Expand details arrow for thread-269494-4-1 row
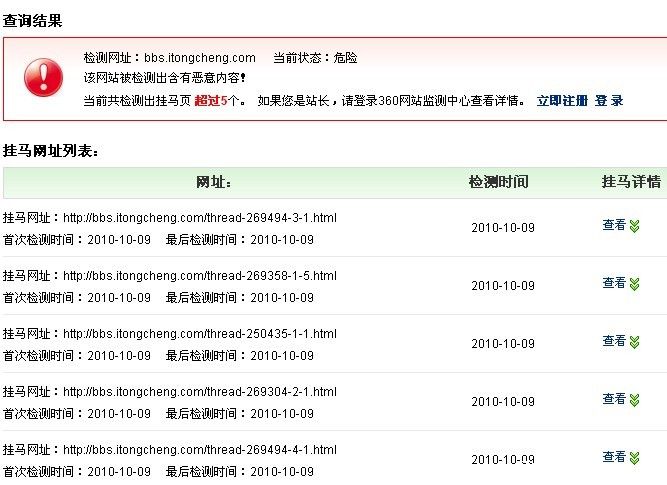This screenshot has width=667, height=485. point(634,458)
